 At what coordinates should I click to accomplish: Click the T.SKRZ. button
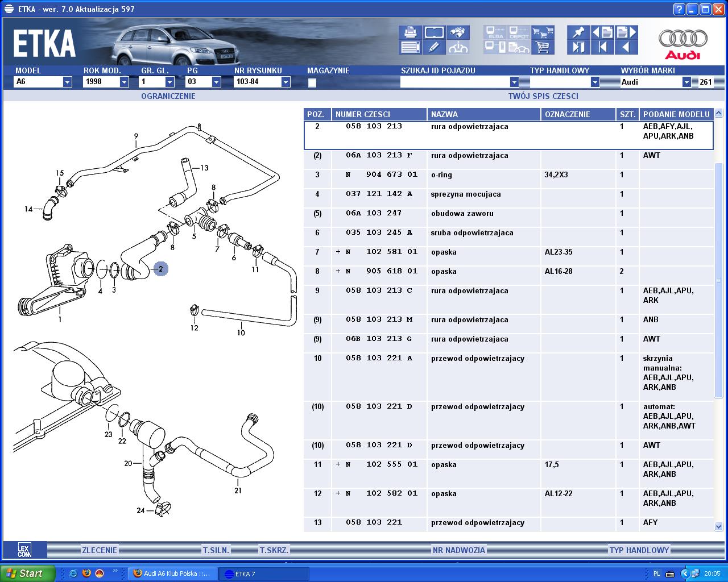274,550
